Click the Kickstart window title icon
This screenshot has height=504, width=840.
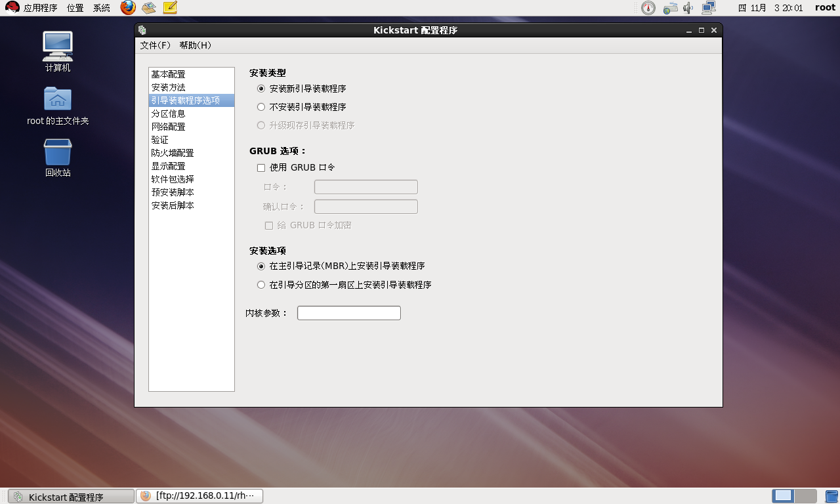point(142,30)
